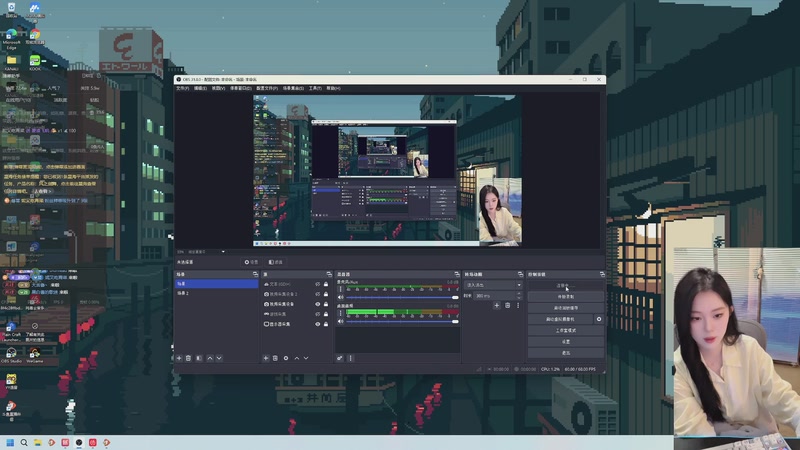Remove selected scene with the Scenes trash icon
The width and height of the screenshot is (800, 450).
188,358
